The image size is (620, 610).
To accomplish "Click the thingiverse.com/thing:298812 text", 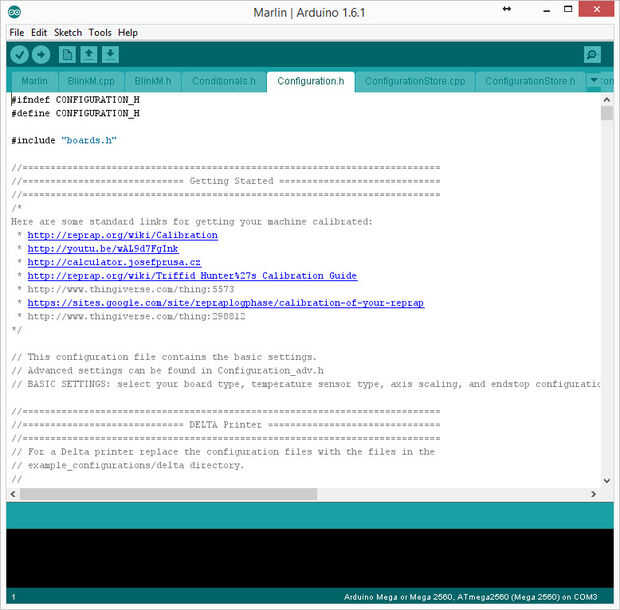I will click(x=136, y=316).
